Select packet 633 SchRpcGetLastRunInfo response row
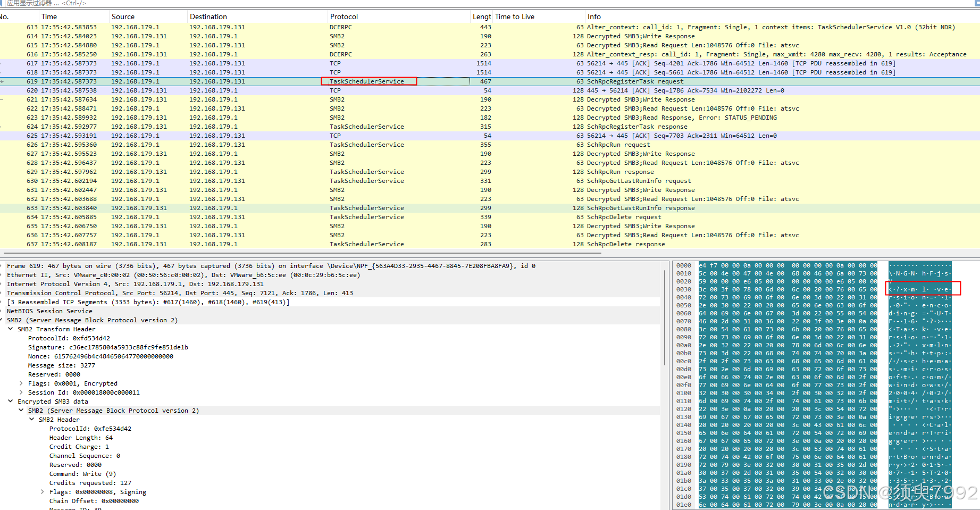Screen dimensions: 980x510 pyautogui.click(x=490, y=208)
